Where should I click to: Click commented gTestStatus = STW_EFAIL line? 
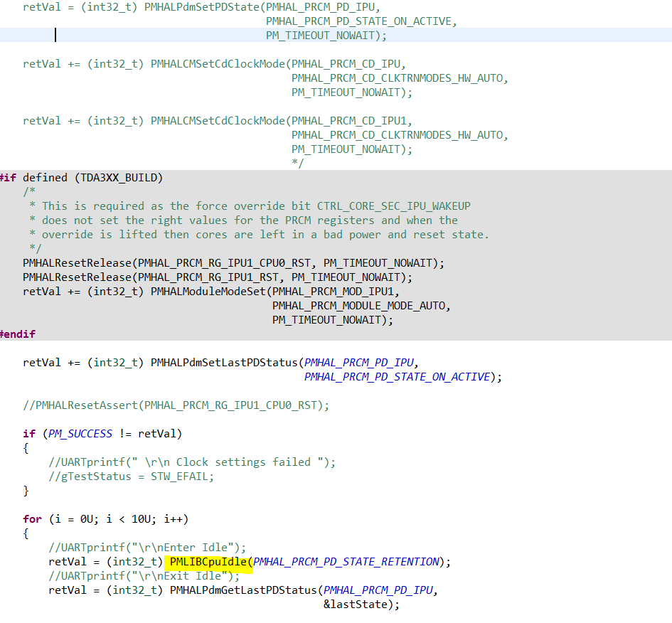(x=131, y=476)
